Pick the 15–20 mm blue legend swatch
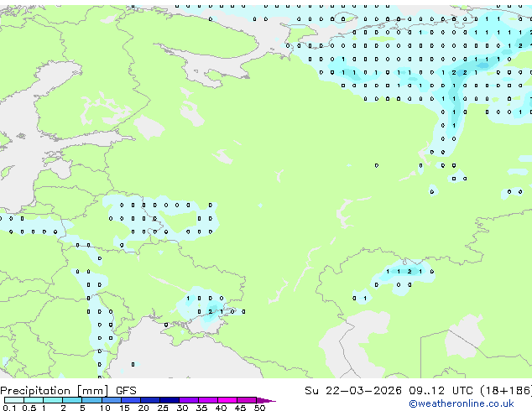 click(131, 400)
